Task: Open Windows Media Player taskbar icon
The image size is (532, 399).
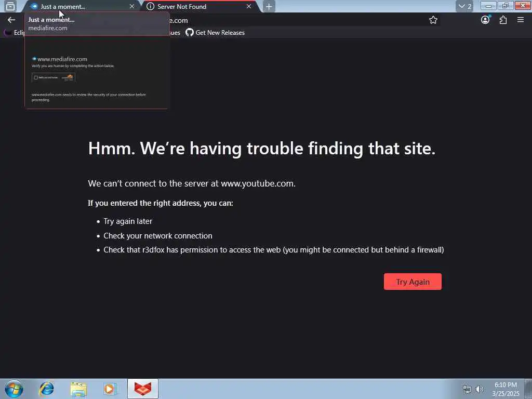Action: coord(110,389)
